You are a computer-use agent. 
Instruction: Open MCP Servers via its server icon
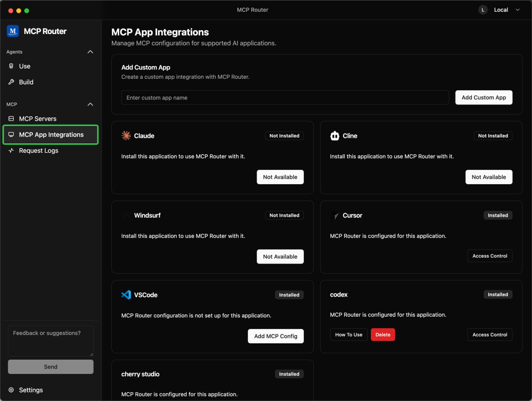[x=11, y=118]
